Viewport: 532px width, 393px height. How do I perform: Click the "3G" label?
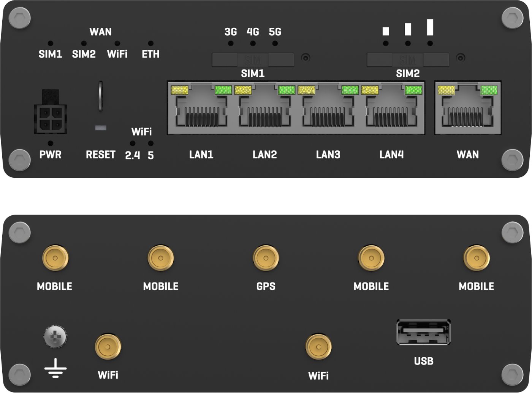coord(231,32)
